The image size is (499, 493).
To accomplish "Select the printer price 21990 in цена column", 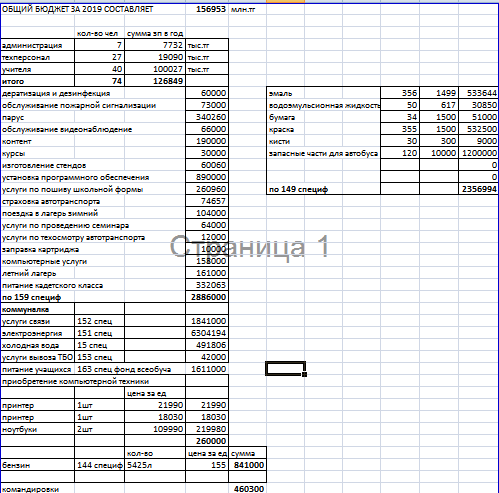I will click(155, 405).
